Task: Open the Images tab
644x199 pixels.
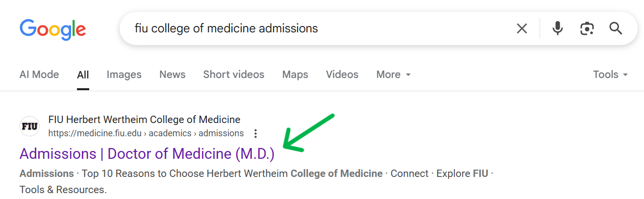Action: tap(124, 75)
